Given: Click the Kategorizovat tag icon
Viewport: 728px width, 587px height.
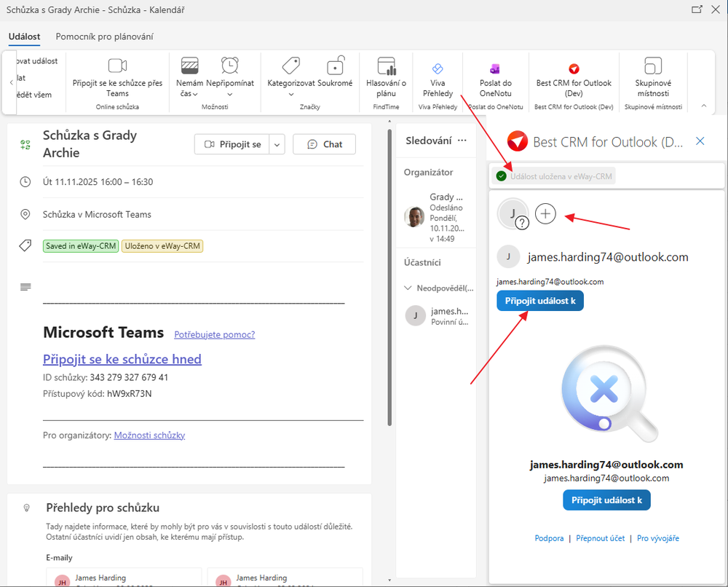Looking at the screenshot, I should tap(290, 66).
